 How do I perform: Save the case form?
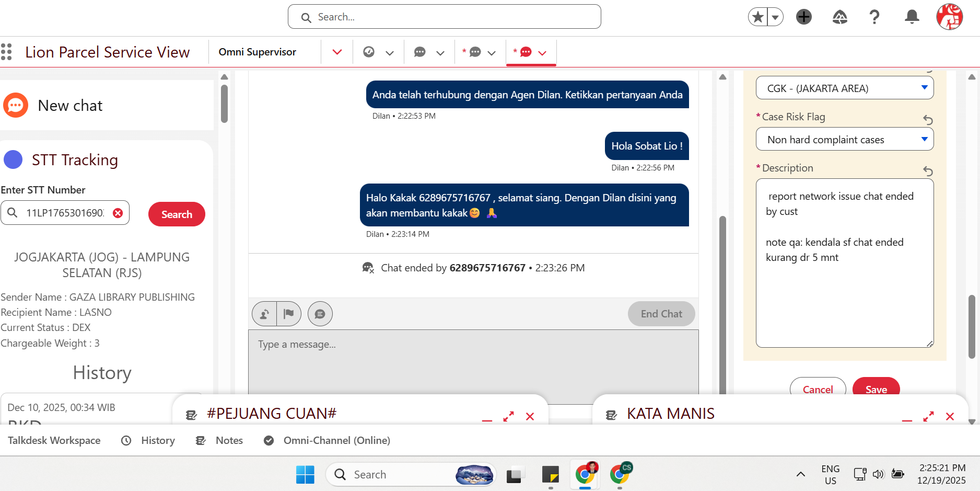click(x=876, y=388)
